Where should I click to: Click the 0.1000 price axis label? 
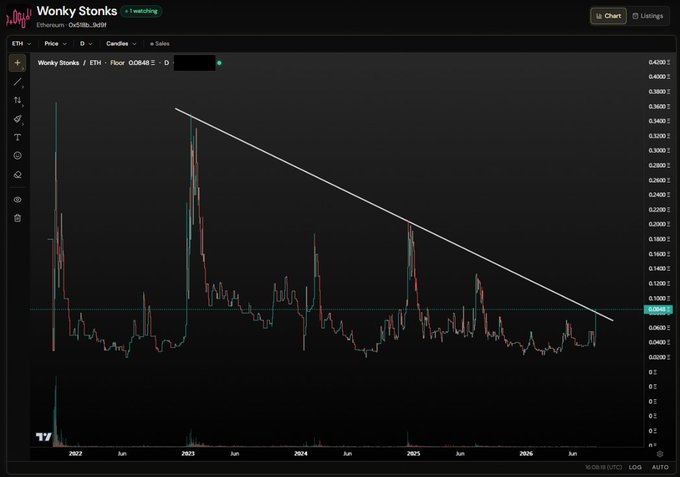click(659, 298)
